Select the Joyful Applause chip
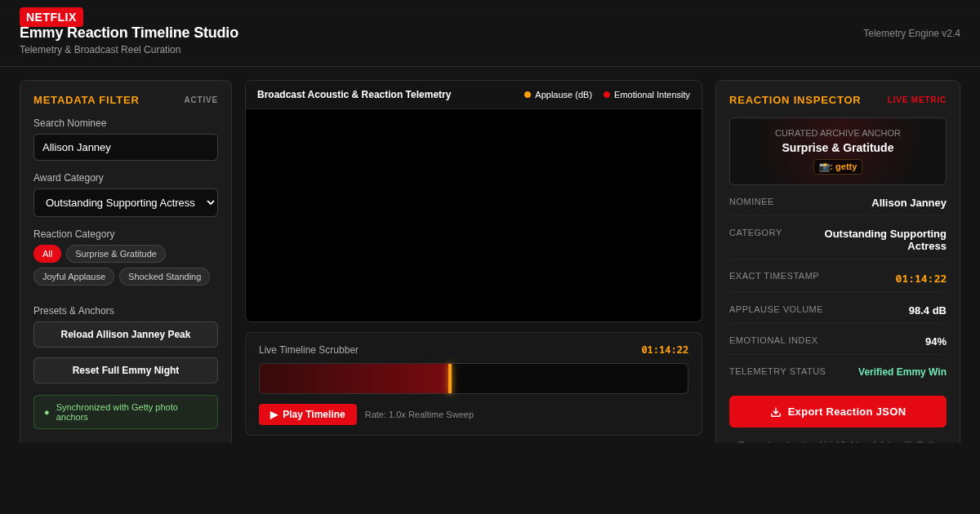This screenshot has width=980, height=514. point(73,277)
